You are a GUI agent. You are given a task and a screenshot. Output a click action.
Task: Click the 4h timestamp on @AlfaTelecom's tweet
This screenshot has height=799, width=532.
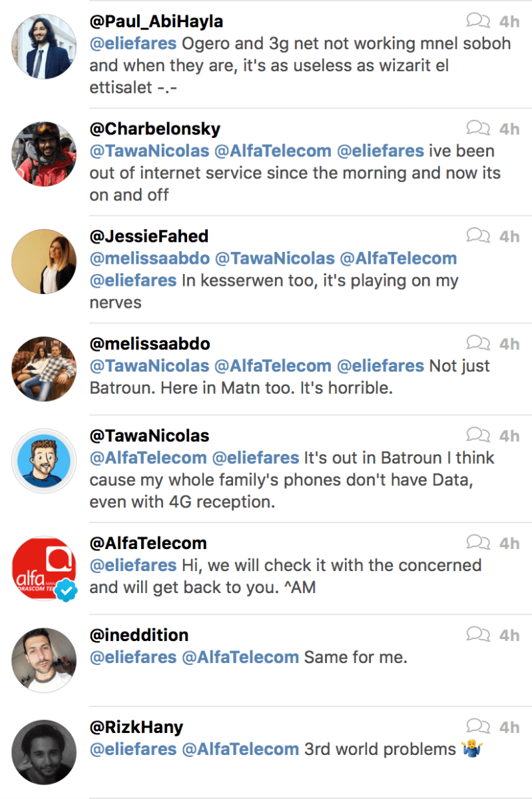pos(509,544)
